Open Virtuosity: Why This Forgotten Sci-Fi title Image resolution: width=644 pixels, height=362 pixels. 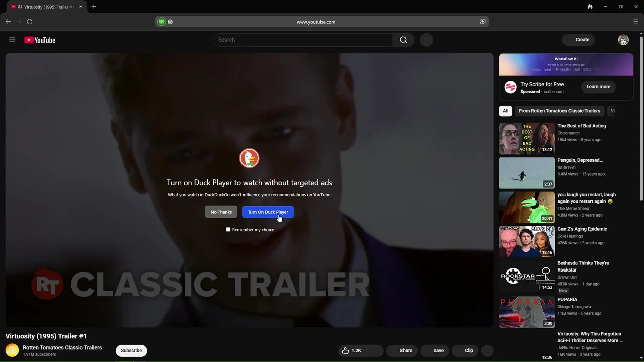coord(590,337)
